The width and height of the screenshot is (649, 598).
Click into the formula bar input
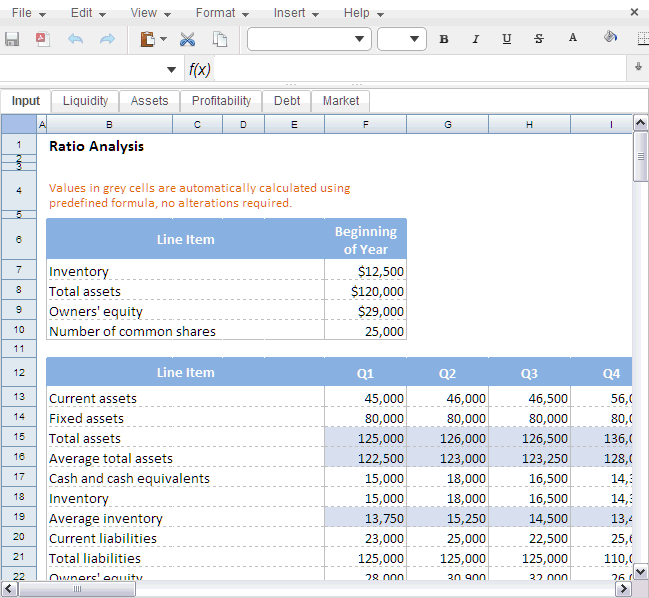[x=420, y=69]
